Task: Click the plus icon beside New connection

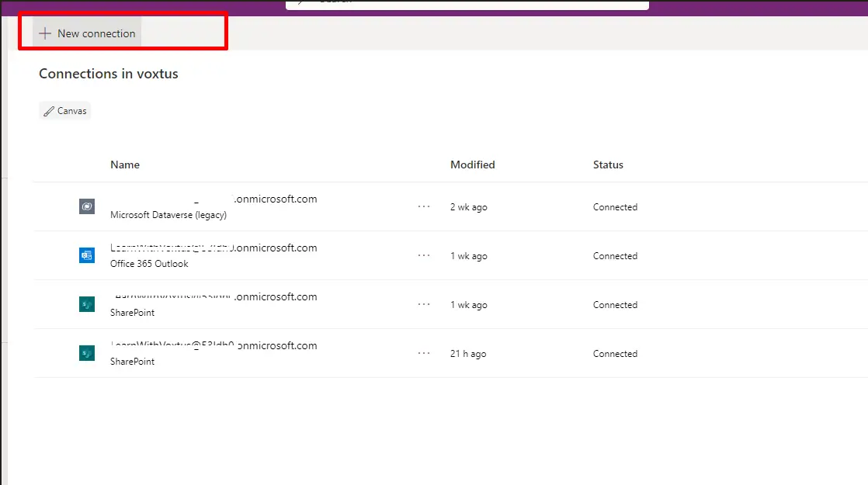Action: pos(45,33)
